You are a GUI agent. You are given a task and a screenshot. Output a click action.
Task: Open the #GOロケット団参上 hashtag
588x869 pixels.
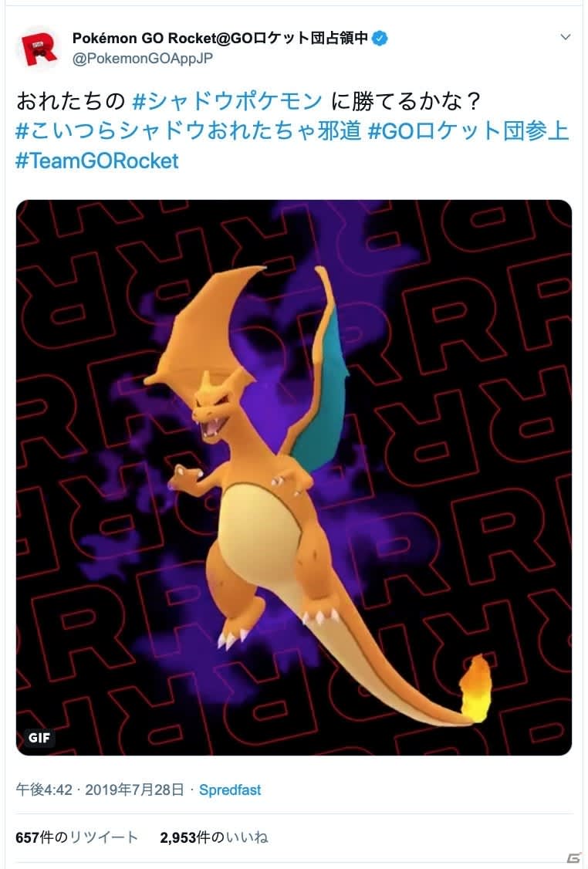click(x=468, y=131)
